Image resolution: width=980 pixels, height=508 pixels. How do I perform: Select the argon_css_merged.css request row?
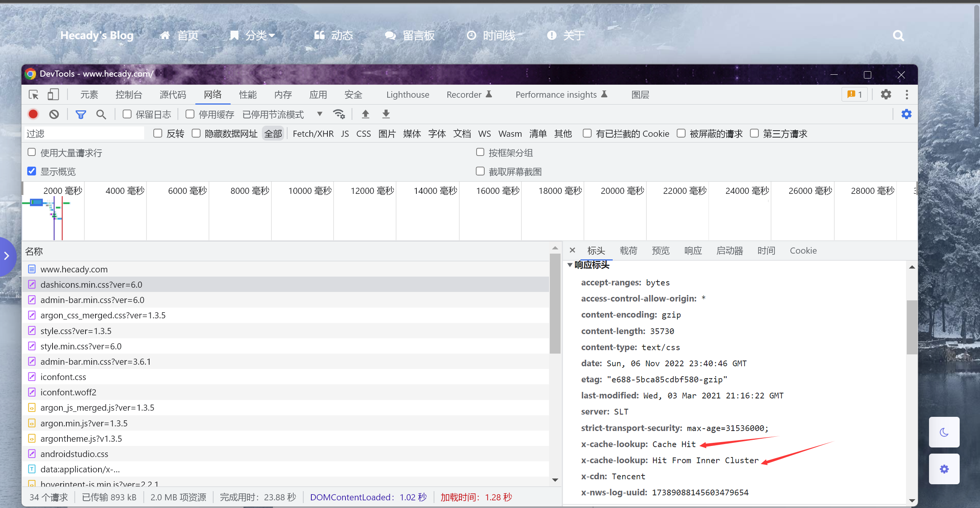click(x=103, y=315)
